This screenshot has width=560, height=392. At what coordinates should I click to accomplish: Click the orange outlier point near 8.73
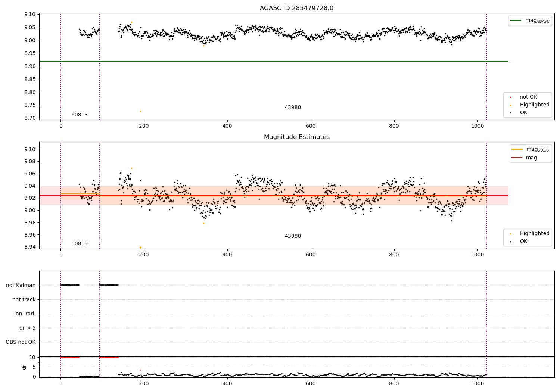140,111
